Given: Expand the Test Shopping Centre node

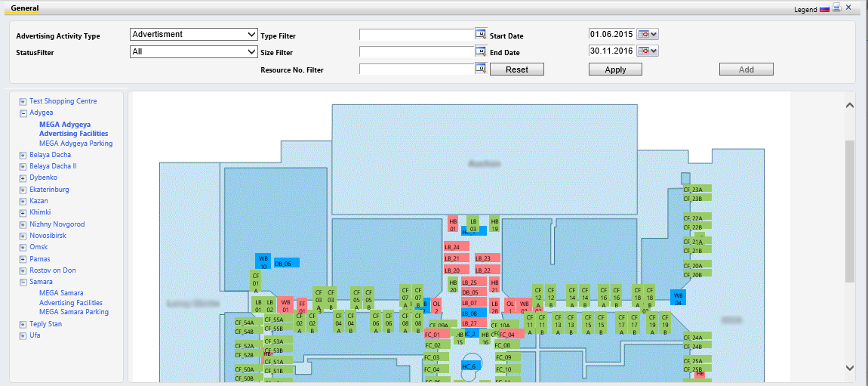Looking at the screenshot, I should point(23,101).
